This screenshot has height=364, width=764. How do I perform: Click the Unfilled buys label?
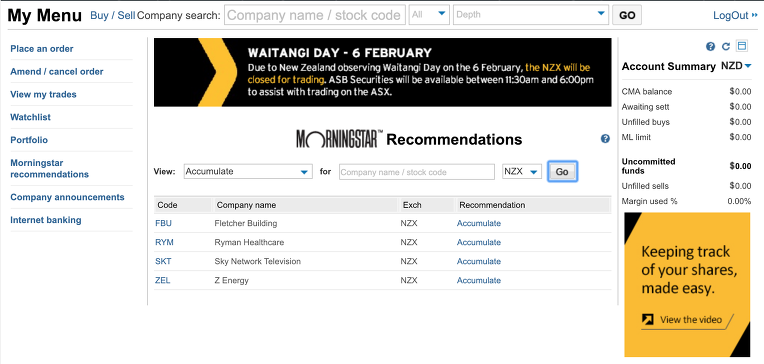tap(646, 122)
